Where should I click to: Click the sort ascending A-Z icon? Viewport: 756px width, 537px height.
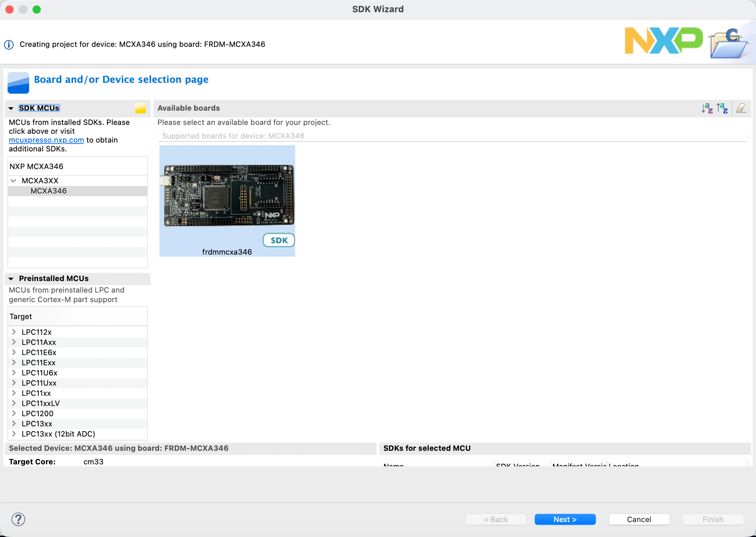(x=707, y=108)
